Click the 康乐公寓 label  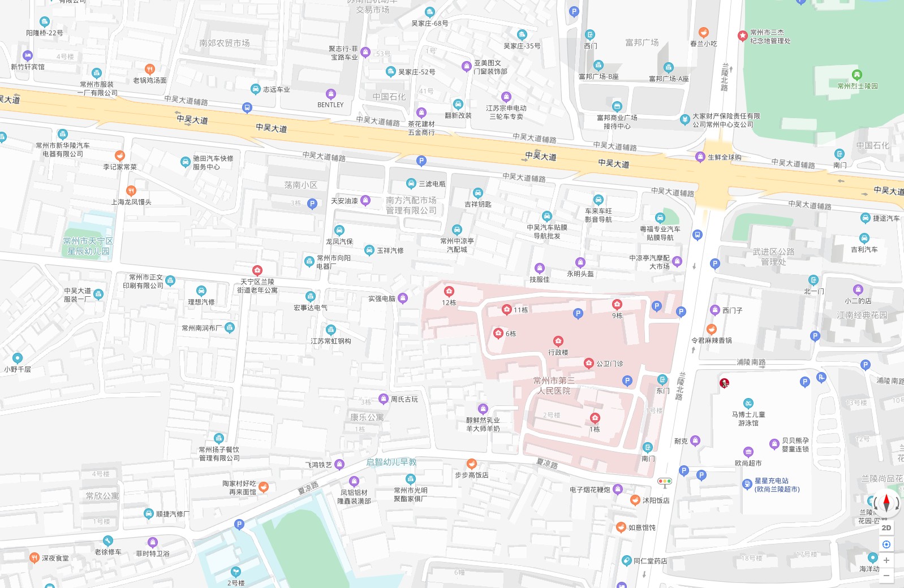click(x=367, y=417)
